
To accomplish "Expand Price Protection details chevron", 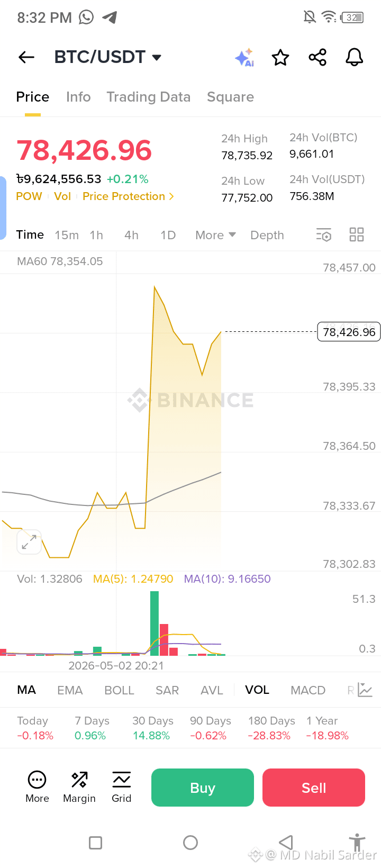I will tap(171, 196).
